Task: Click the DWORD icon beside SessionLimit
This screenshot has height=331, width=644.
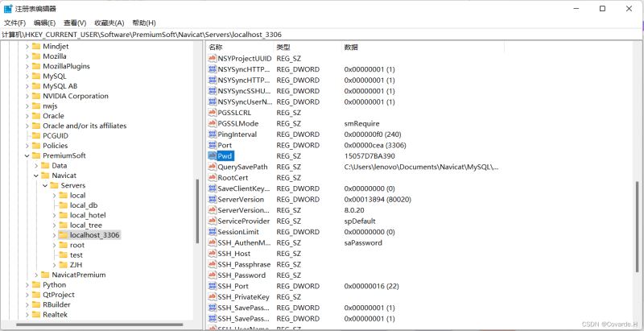Action: 213,232
